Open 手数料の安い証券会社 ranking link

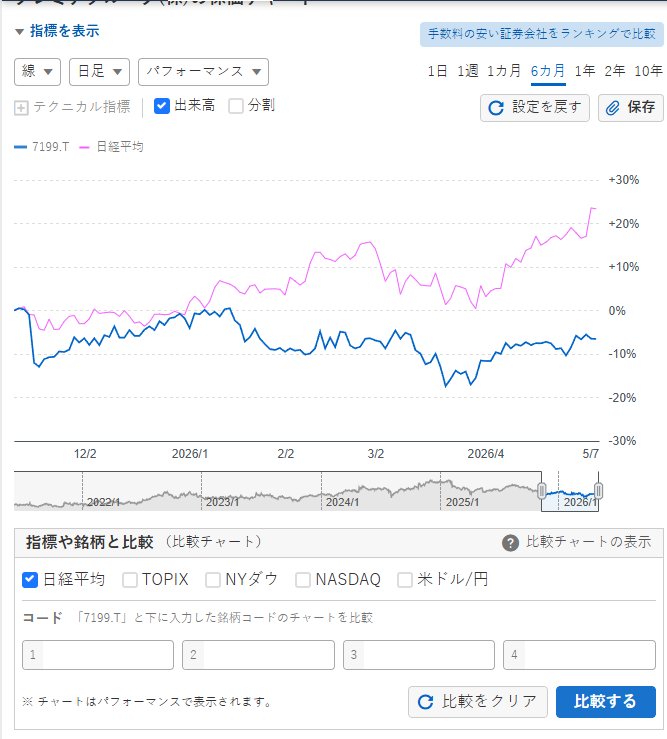(542, 34)
